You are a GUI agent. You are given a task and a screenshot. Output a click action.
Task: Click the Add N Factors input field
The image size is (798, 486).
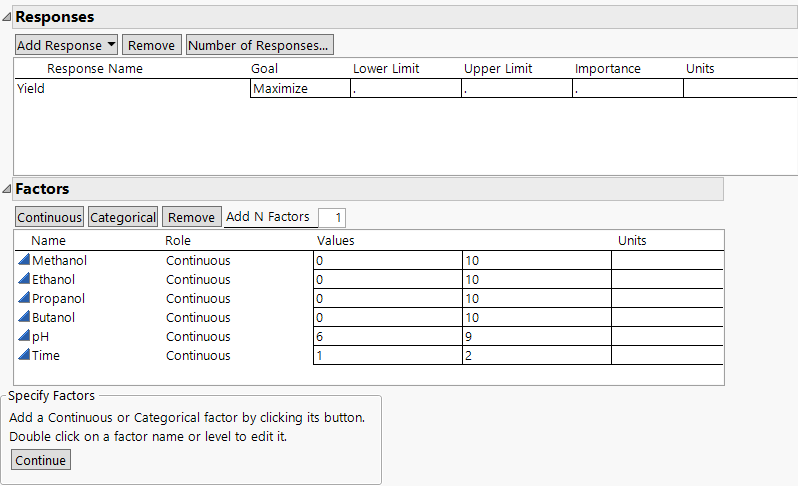(x=331, y=217)
